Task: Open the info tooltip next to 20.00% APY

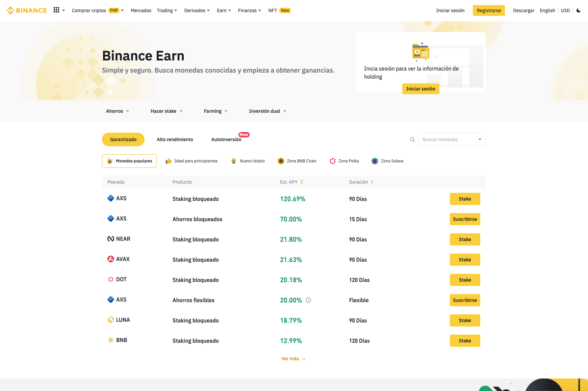Action: pyautogui.click(x=308, y=300)
